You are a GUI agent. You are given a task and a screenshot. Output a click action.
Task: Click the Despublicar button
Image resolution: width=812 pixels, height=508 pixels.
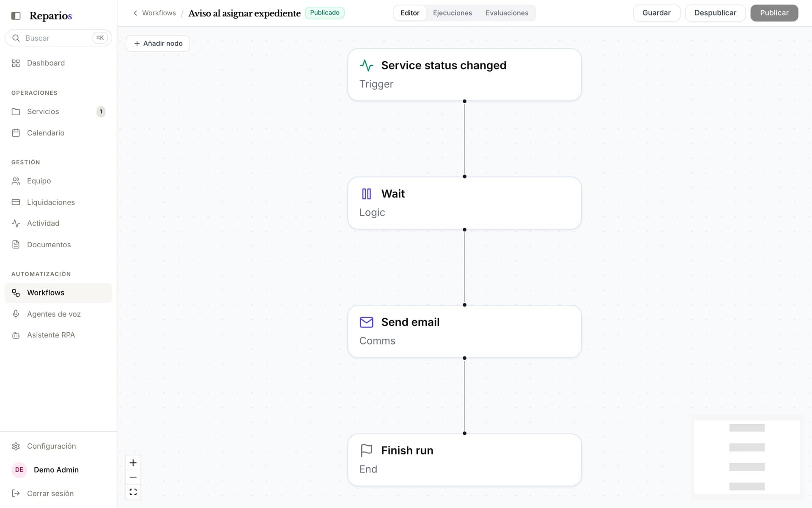click(x=715, y=13)
